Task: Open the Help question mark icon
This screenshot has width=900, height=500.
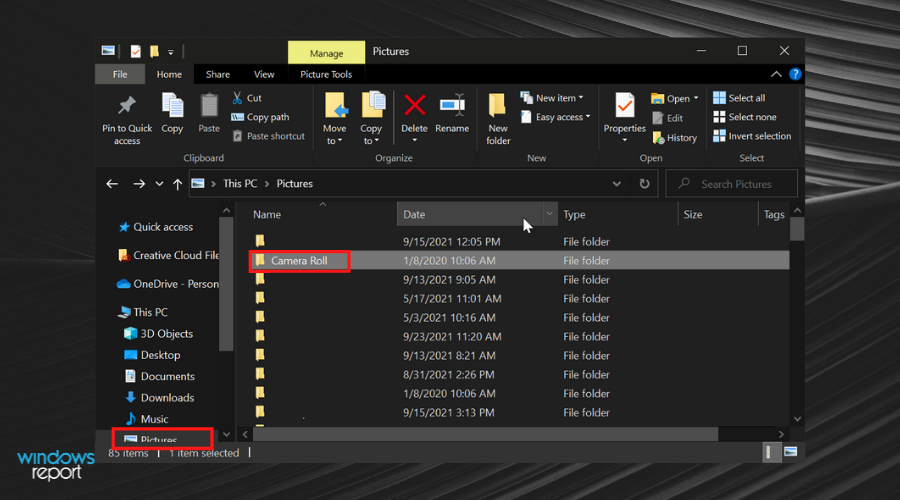Action: click(x=795, y=74)
